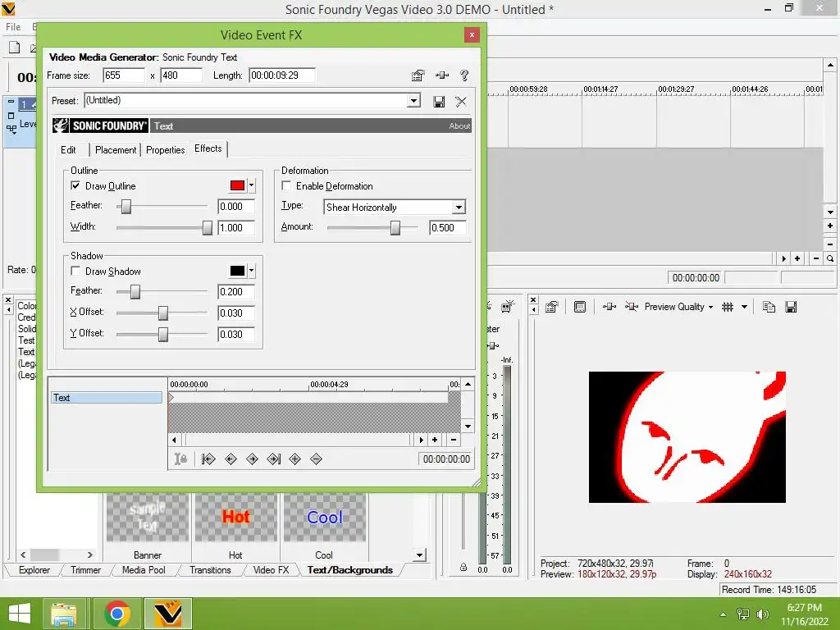This screenshot has width=840, height=630.
Task: Open the grid overlay options arrow
Action: (x=744, y=307)
